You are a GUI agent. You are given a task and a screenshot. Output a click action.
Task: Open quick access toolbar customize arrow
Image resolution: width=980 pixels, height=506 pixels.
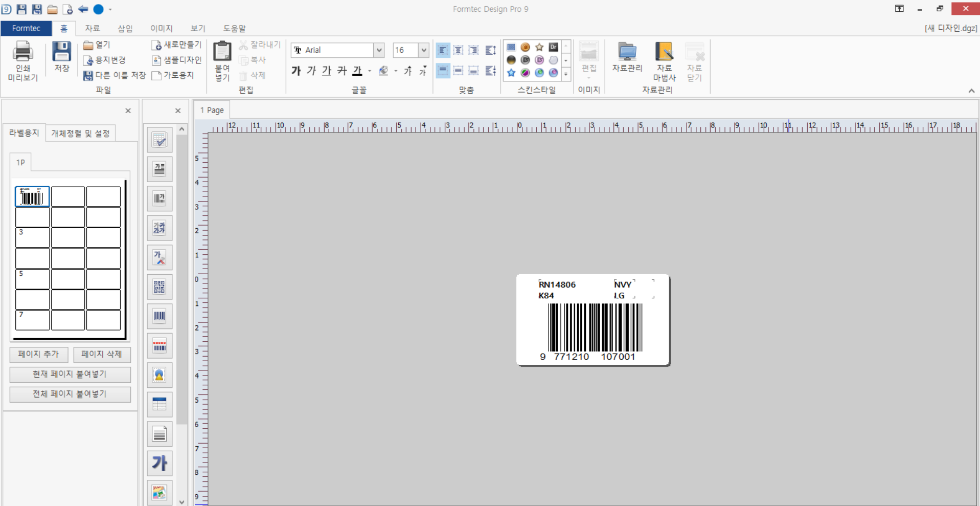tap(110, 9)
